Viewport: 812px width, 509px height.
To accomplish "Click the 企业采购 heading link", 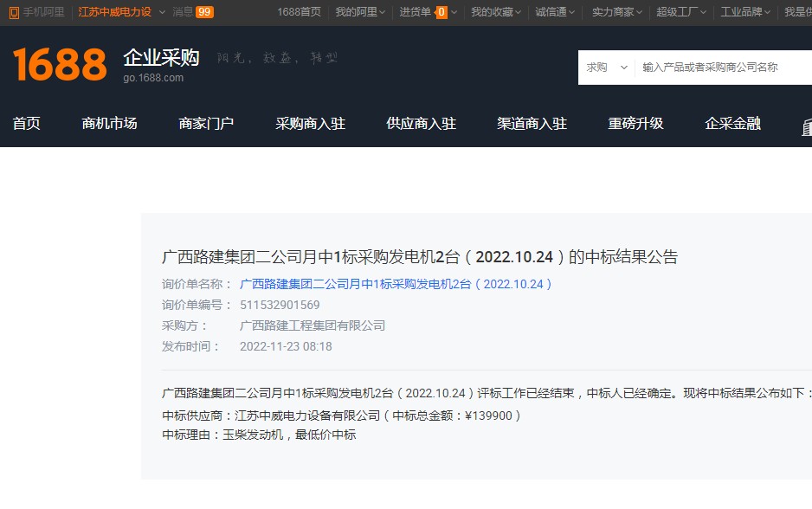I will [161, 57].
